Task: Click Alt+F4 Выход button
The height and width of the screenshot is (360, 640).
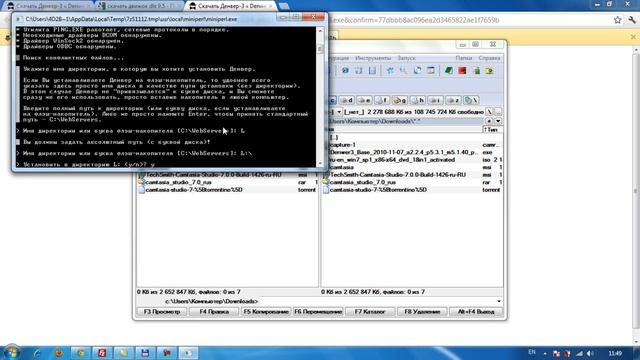Action: (476, 312)
